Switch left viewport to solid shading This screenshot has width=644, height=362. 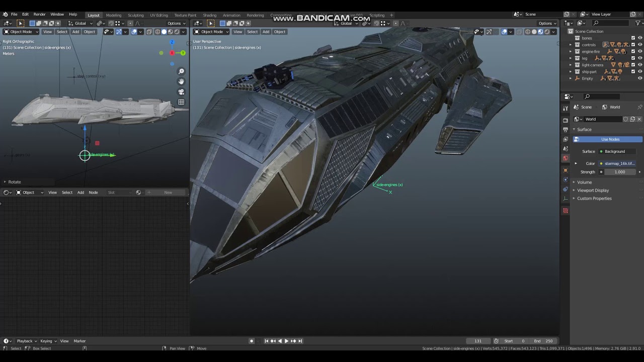click(x=164, y=32)
